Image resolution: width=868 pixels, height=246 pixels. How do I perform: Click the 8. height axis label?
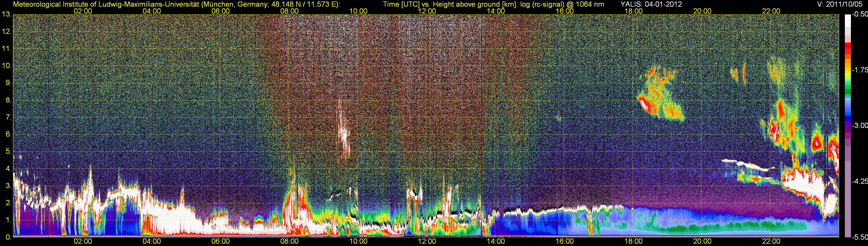point(8,100)
